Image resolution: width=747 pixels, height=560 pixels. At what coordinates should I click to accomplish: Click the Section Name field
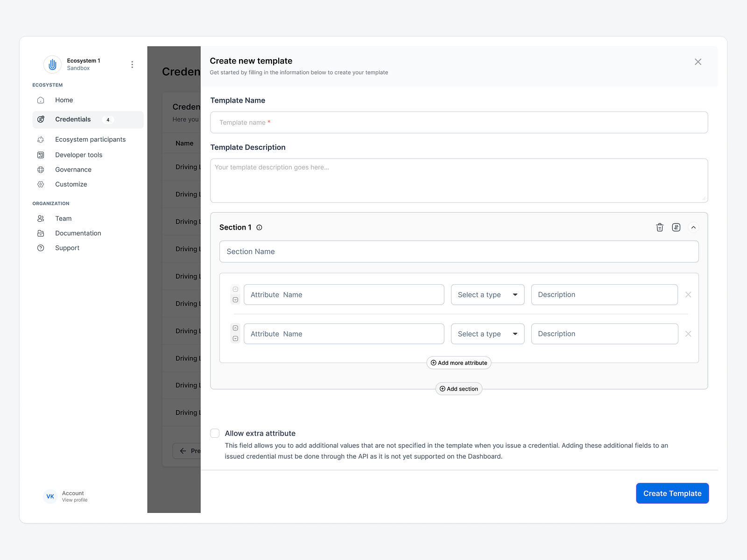(x=459, y=252)
